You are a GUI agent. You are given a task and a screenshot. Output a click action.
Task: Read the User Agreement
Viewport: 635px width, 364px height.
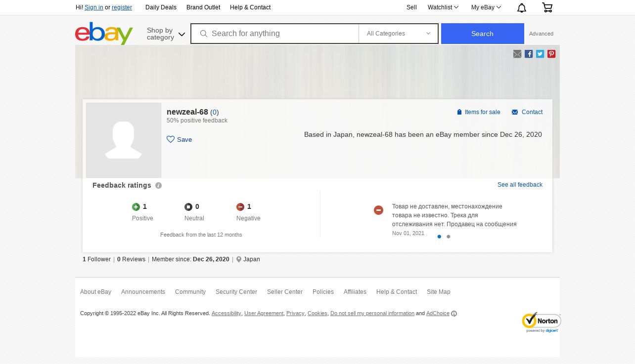click(x=264, y=314)
